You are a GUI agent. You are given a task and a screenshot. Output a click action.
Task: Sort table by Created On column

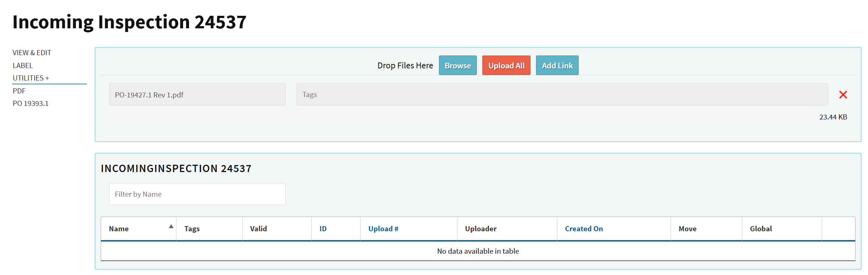[583, 229]
